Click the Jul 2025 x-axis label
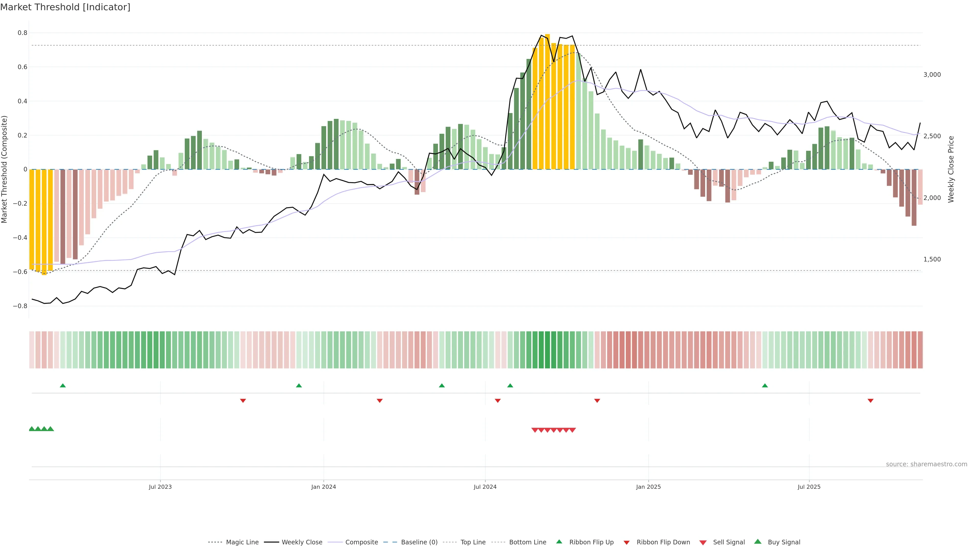This screenshot has height=551, width=980. 809,487
